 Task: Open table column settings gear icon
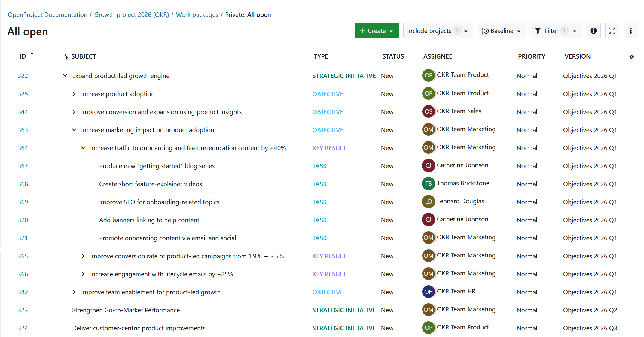631,57
